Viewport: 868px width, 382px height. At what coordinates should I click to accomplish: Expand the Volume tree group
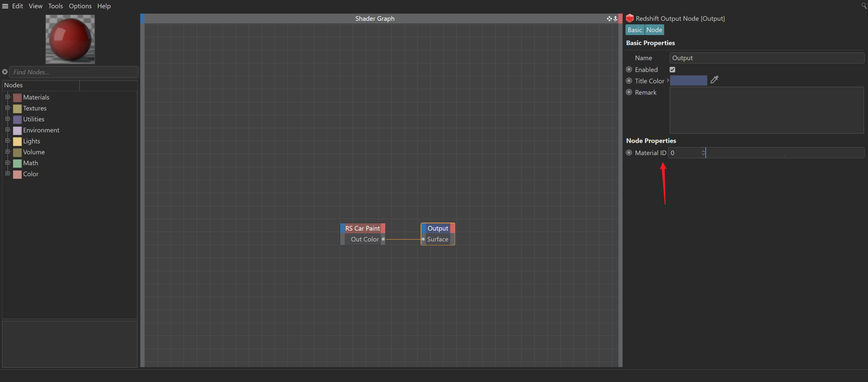pyautogui.click(x=7, y=152)
